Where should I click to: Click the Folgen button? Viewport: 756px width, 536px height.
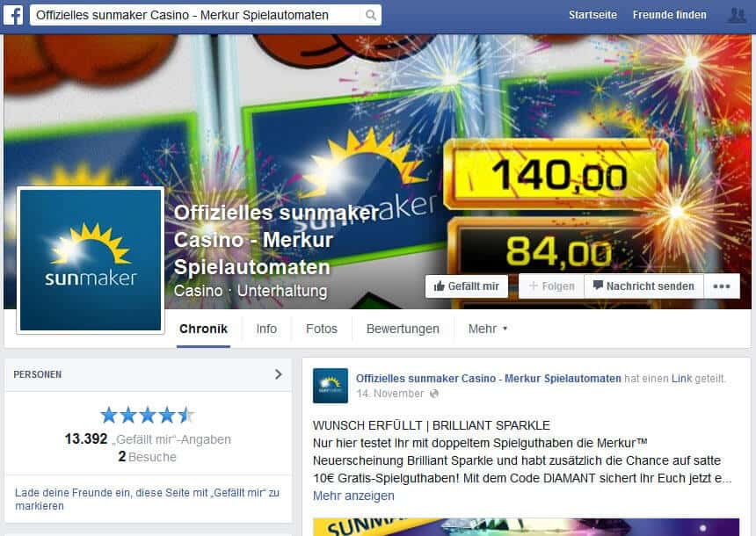tap(551, 286)
